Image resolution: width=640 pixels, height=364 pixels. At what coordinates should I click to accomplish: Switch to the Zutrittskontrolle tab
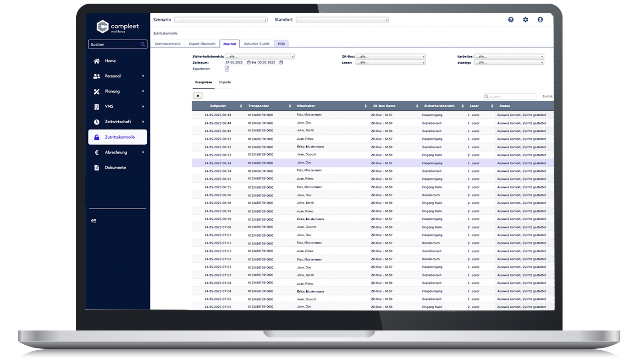(x=168, y=44)
